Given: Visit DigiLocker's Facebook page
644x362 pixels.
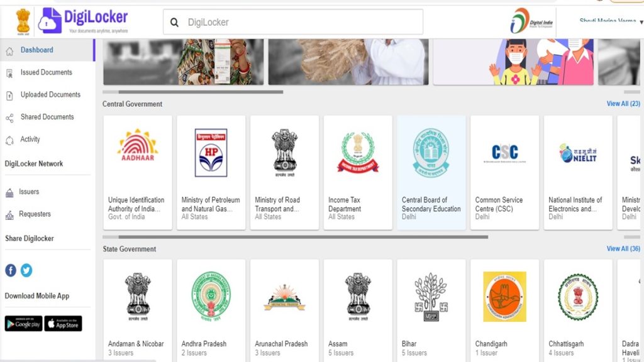Looking at the screenshot, I should click(10, 270).
